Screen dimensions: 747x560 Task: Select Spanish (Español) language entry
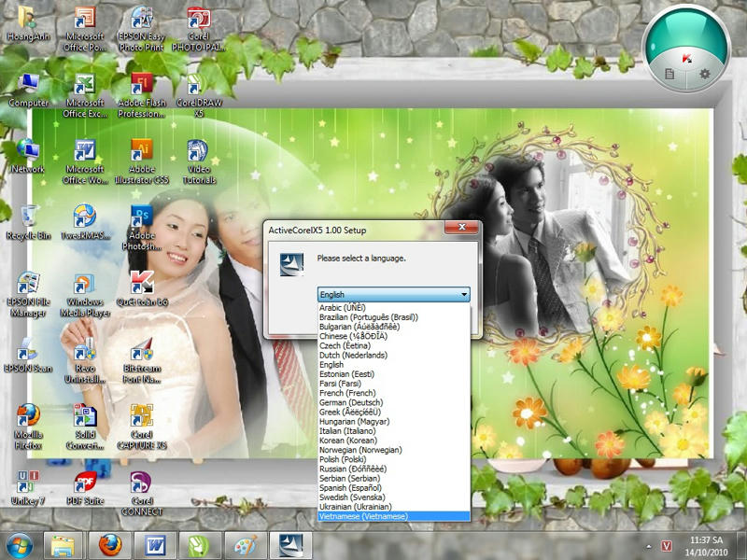(350, 487)
